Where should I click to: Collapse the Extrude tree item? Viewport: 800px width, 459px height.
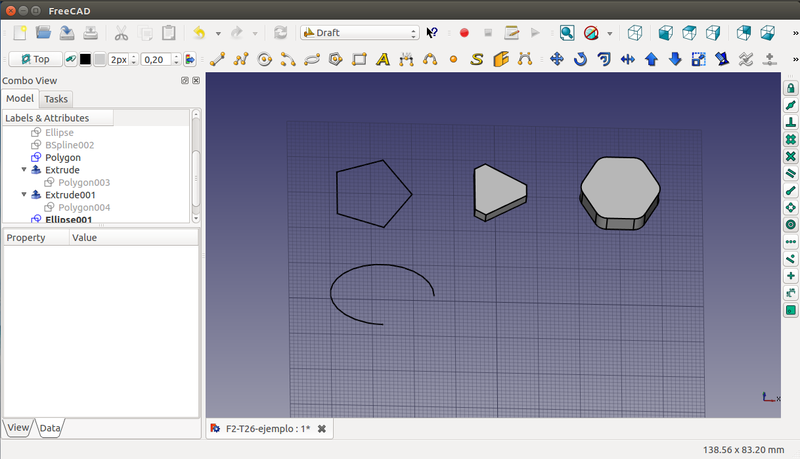click(24, 170)
